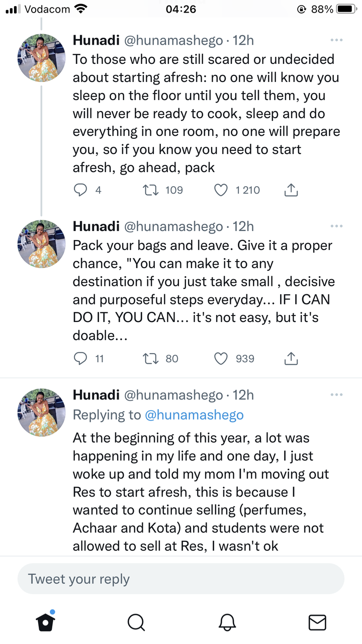This screenshot has height=644, width=362.
Task: Tap the 'Tweet your reply' field
Action: click(x=181, y=579)
